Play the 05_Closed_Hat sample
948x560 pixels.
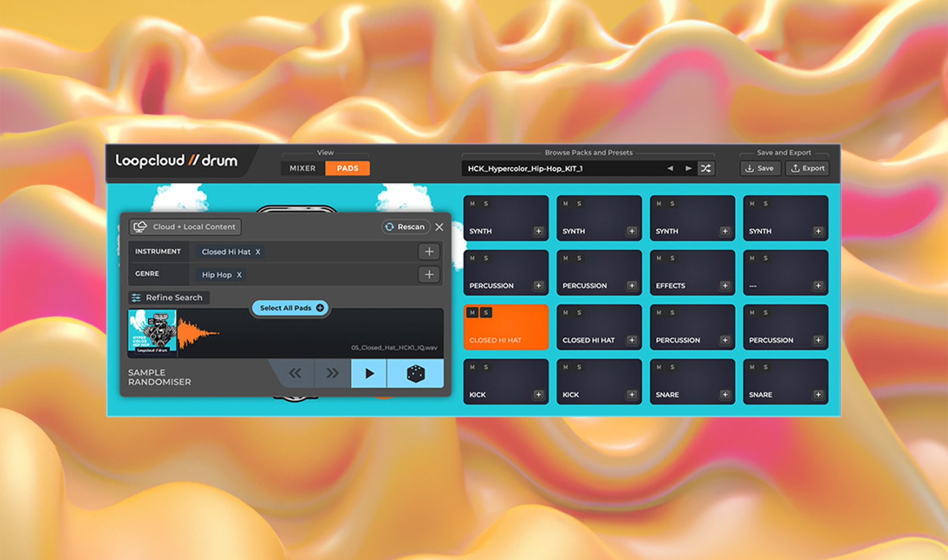[369, 374]
